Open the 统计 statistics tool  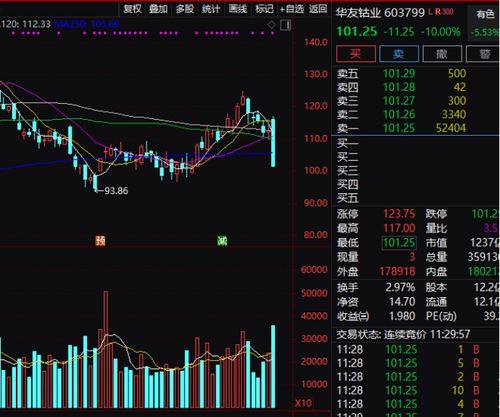tap(211, 9)
